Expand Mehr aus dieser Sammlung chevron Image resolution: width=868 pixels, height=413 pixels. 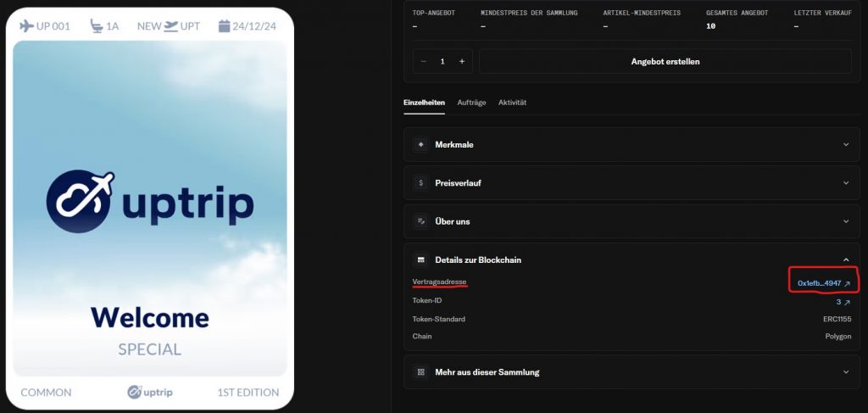(x=845, y=371)
